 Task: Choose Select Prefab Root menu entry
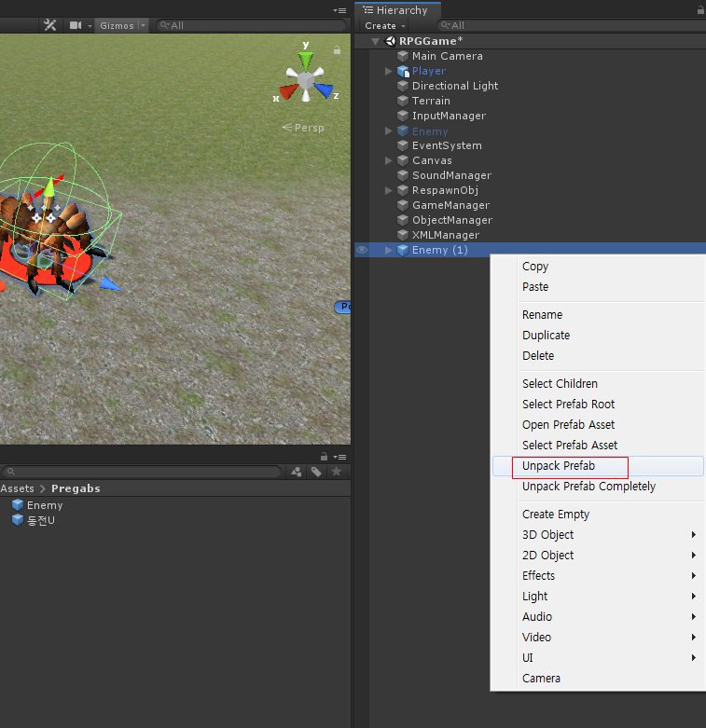(x=568, y=405)
